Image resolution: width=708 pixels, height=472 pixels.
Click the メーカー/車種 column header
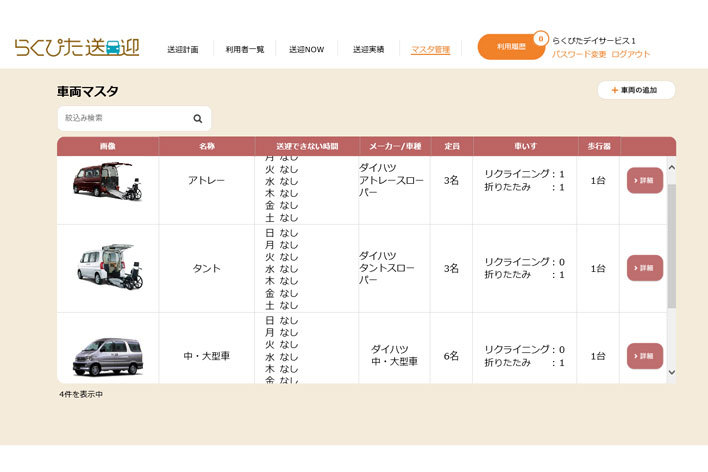click(395, 146)
